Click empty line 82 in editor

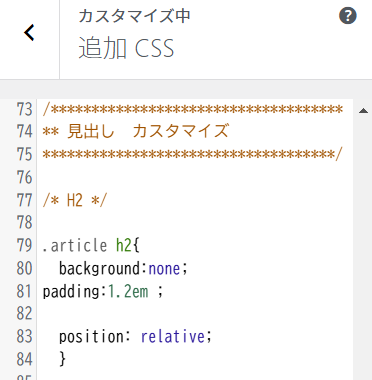click(x=195, y=313)
